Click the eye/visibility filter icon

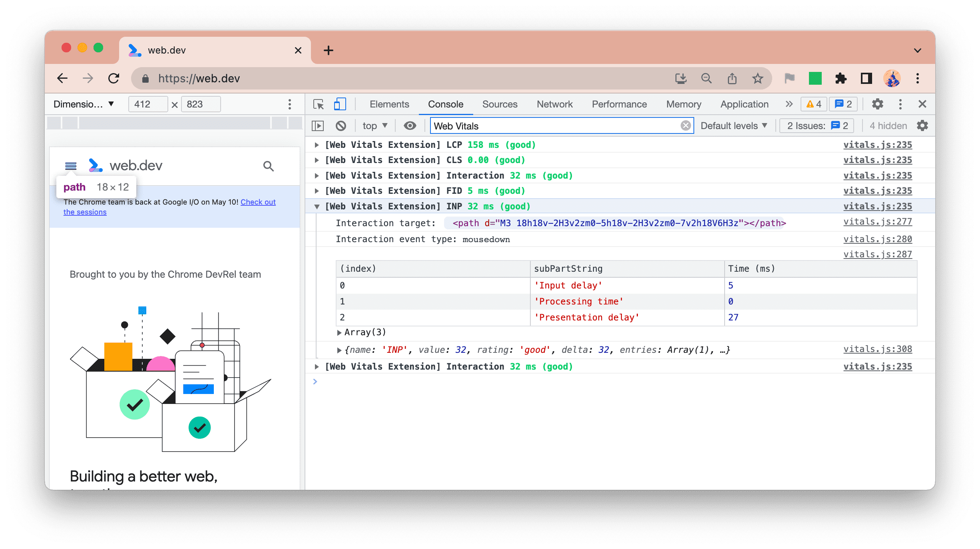point(409,126)
